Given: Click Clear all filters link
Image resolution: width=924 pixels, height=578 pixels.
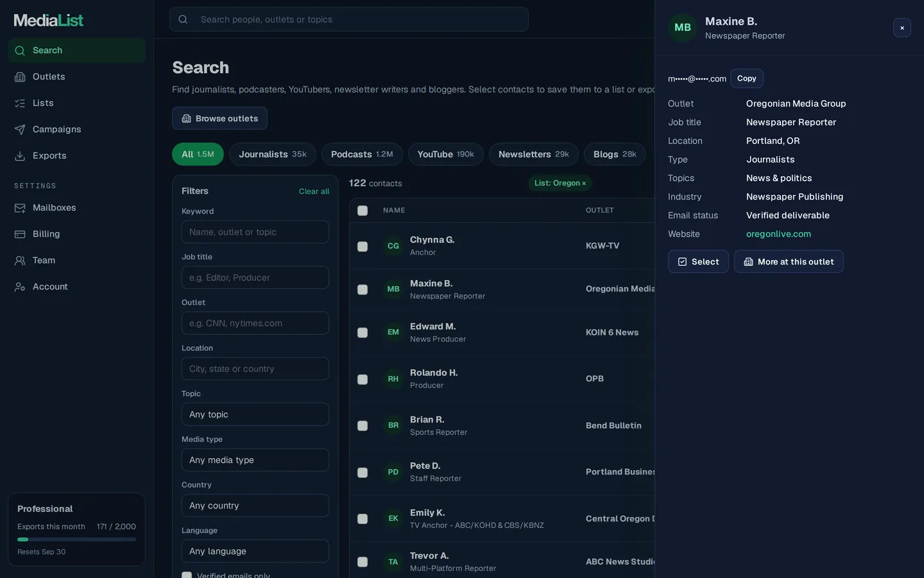Looking at the screenshot, I should 314,191.
